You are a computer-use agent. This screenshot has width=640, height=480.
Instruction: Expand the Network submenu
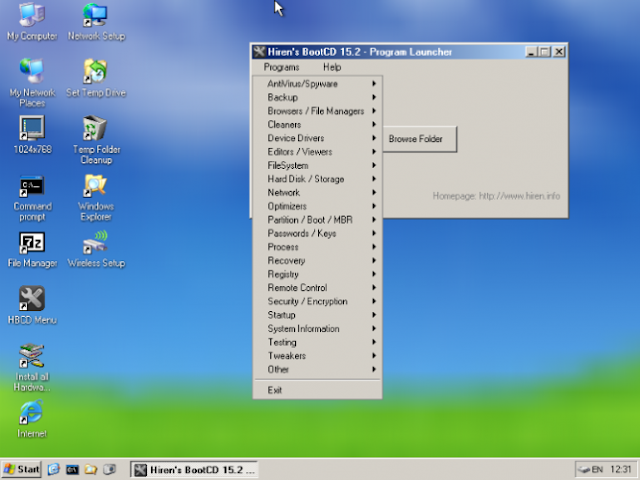pyautogui.click(x=318, y=192)
